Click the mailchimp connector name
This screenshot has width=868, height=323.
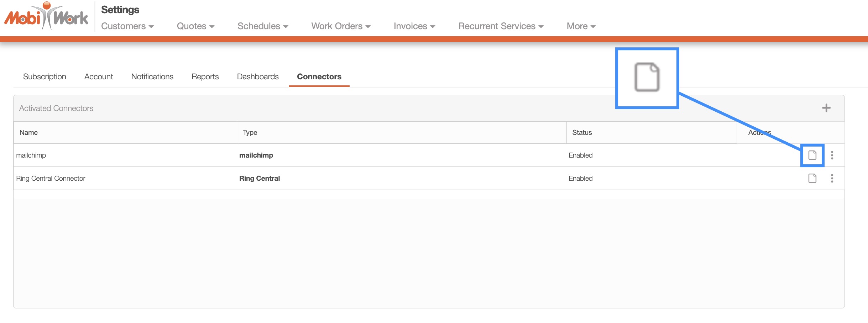pos(31,155)
